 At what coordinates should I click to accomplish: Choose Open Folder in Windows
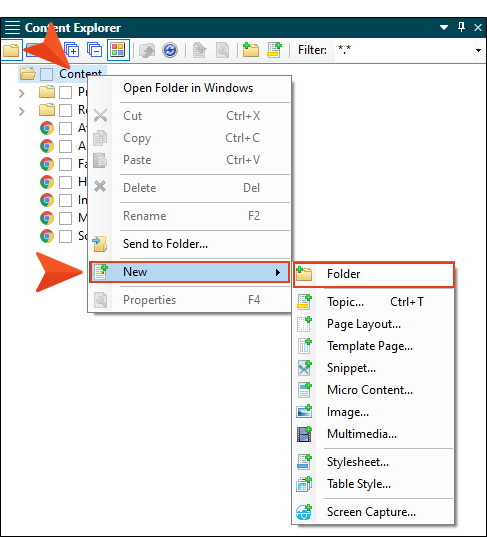pos(189,88)
